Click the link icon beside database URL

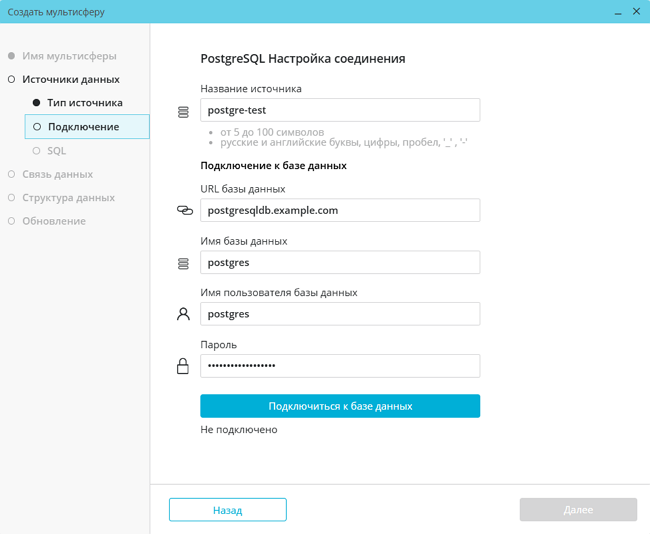184,211
